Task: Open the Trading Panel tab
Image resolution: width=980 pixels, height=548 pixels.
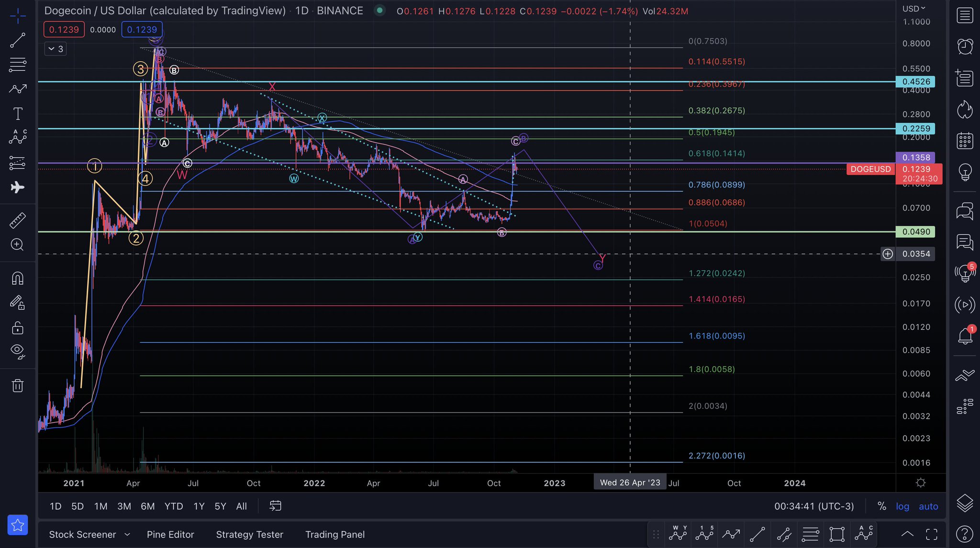Action: [x=335, y=535]
